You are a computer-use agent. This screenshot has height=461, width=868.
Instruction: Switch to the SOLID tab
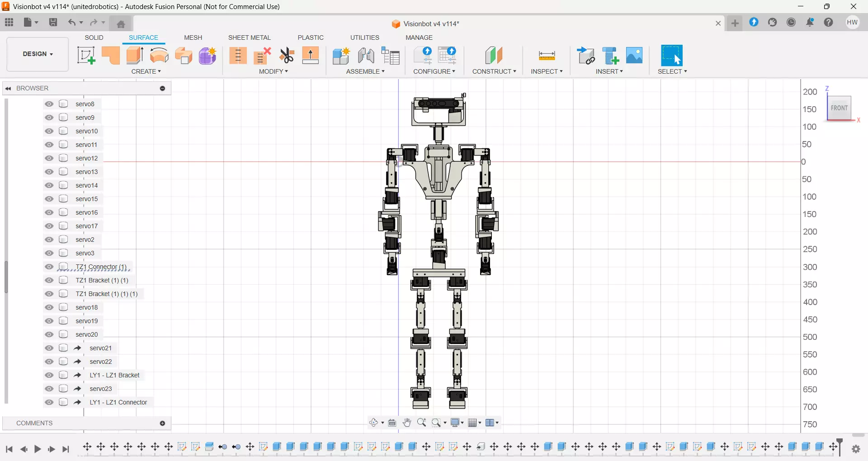pos(94,38)
